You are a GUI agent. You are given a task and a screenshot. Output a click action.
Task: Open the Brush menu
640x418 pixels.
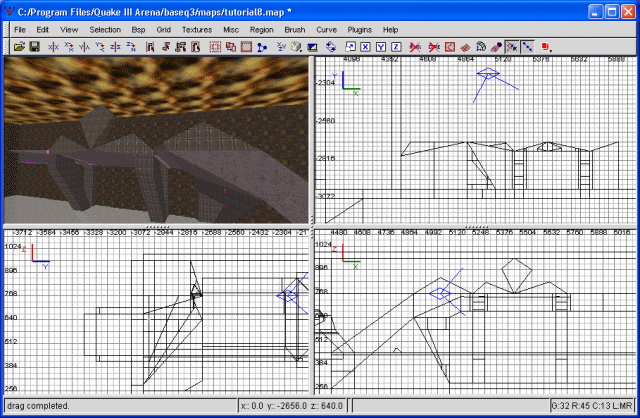[x=295, y=30]
